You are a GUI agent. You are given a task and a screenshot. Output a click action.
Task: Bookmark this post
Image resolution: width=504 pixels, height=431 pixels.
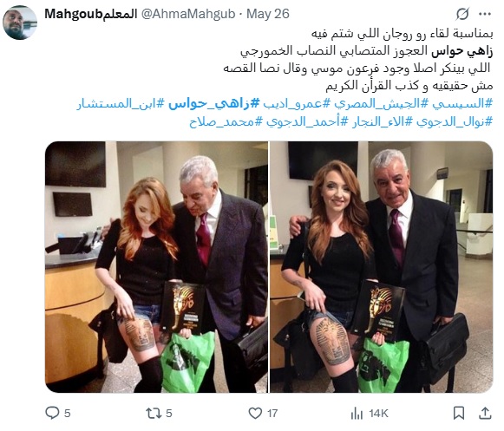point(459,413)
